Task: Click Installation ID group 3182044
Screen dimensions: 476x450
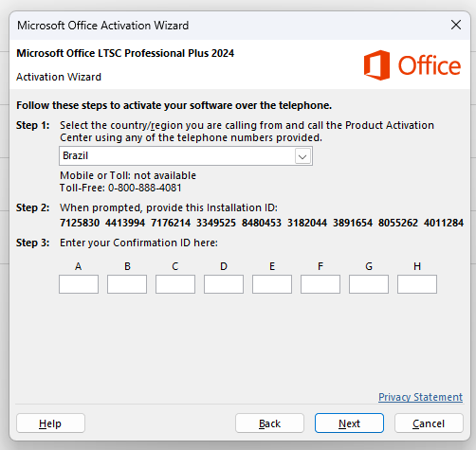Action: [x=307, y=223]
